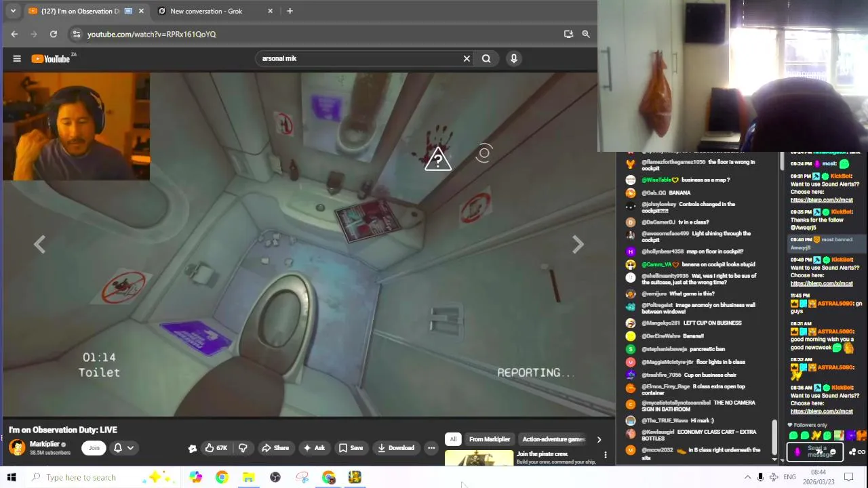Screen dimensions: 868x488
Task: Reload the YouTube page
Action: [x=53, y=34]
